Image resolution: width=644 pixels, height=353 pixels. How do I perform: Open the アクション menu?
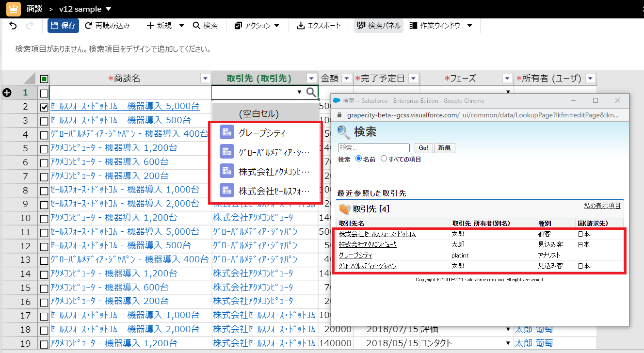(x=257, y=26)
